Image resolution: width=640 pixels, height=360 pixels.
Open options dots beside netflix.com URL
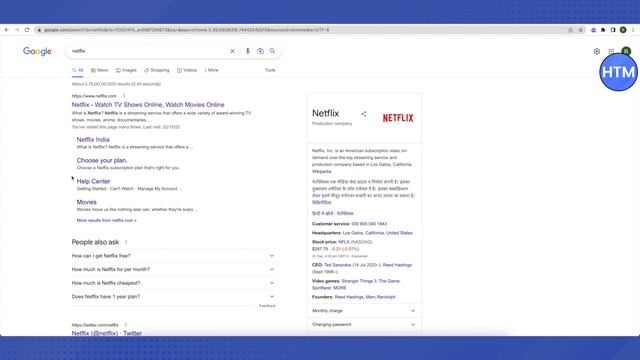124,96
